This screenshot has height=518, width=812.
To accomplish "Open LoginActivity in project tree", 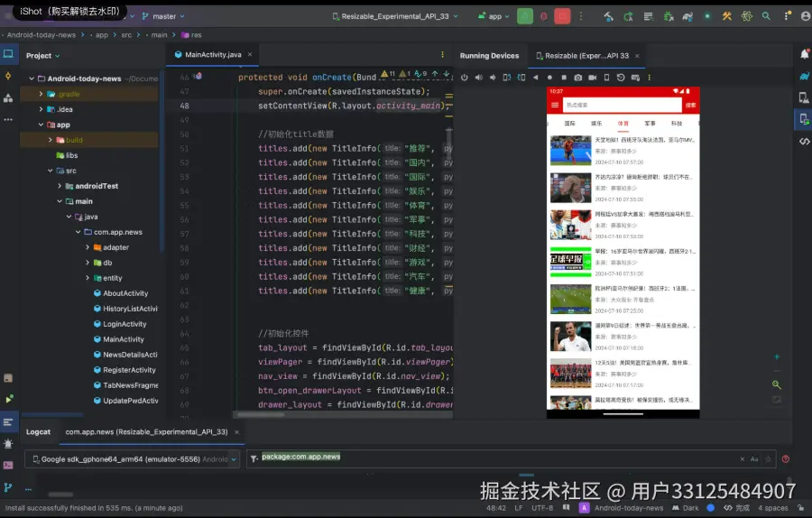I will click(x=120, y=324).
